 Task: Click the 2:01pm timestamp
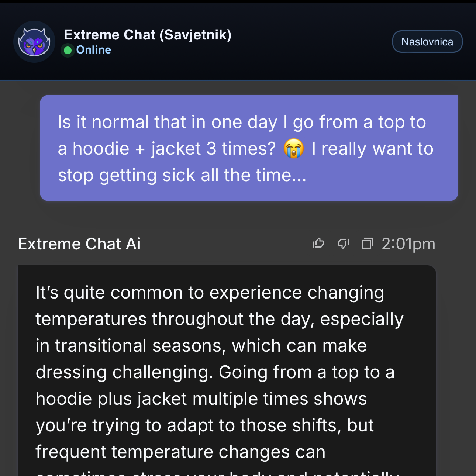tap(408, 244)
